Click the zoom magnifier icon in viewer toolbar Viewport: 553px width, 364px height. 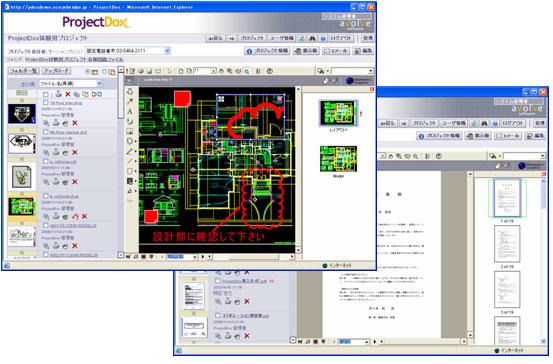pos(230,71)
